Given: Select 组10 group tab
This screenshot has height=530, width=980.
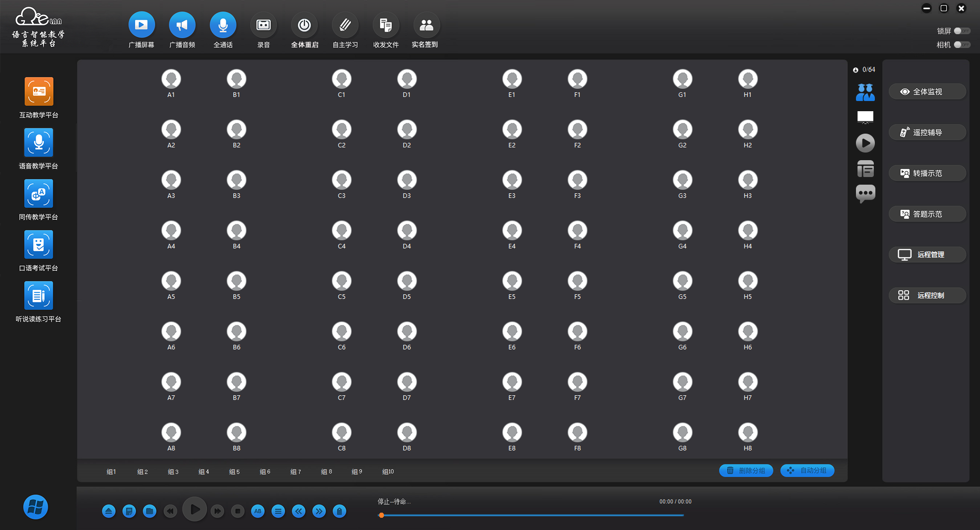Looking at the screenshot, I should tap(388, 472).
